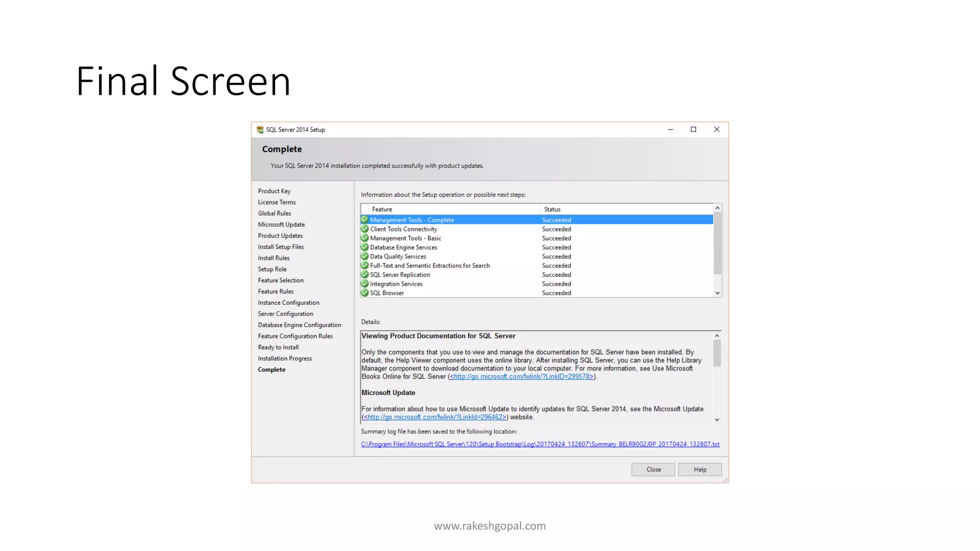Click feature list scrollbar down arrow
Screen dimensions: 980x551
pos(717,293)
